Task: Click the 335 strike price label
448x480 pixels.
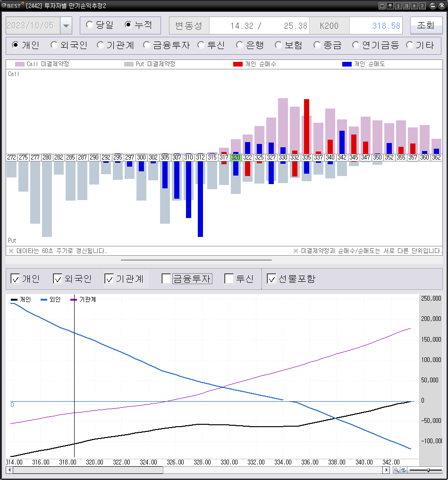Action: 306,157
